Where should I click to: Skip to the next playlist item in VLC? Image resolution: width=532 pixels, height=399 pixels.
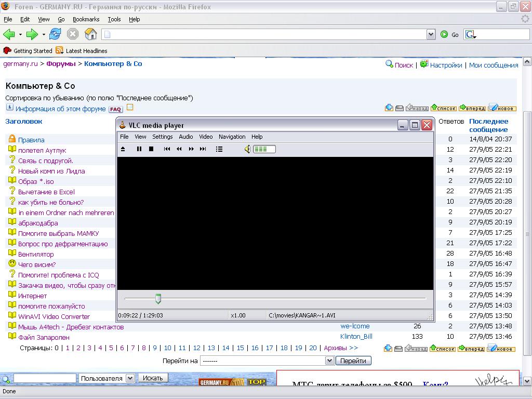(203, 149)
